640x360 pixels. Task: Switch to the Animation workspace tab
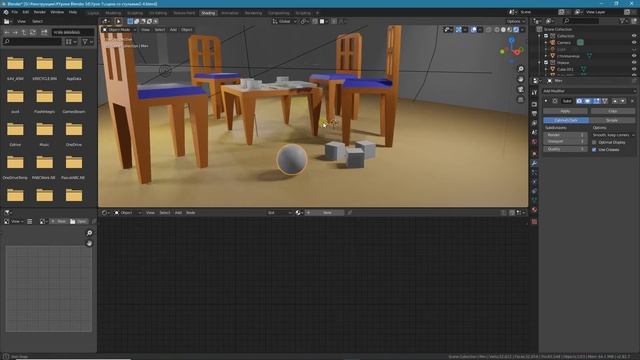coord(230,13)
